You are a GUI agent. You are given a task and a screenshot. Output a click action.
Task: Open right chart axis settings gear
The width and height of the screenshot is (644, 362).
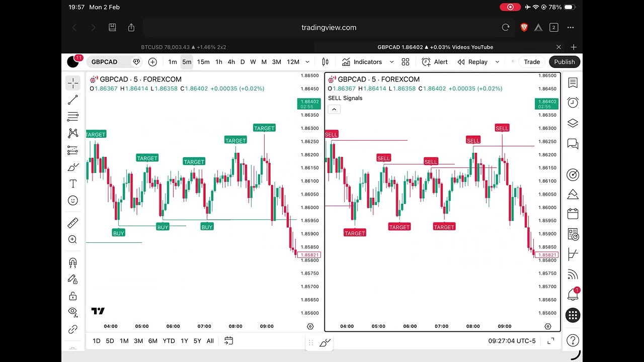pos(548,326)
